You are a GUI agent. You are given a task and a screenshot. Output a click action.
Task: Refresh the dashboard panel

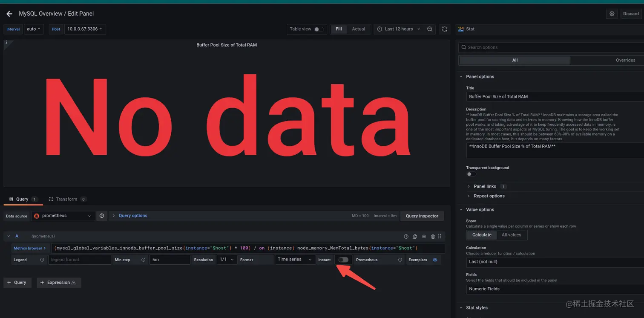coord(444,29)
